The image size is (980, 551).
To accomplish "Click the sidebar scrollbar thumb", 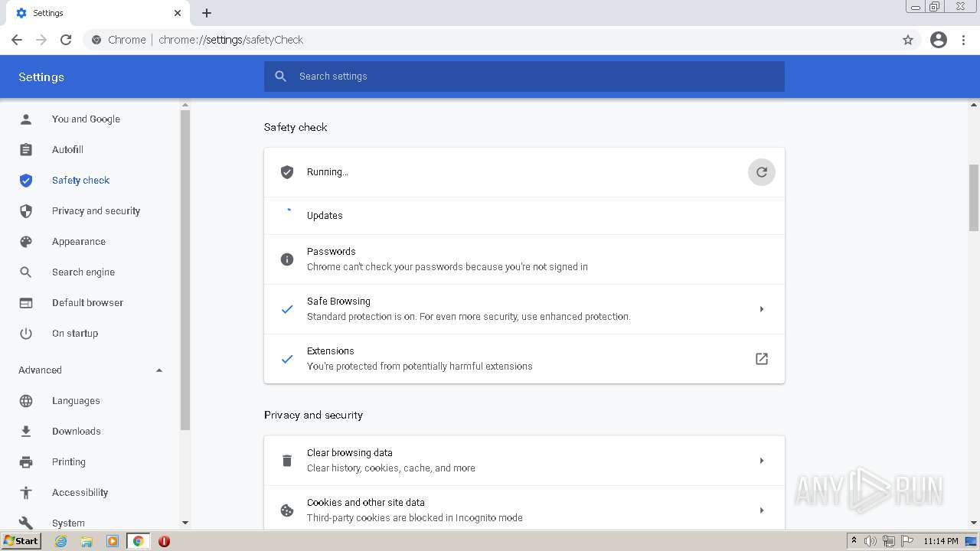I will (185, 269).
